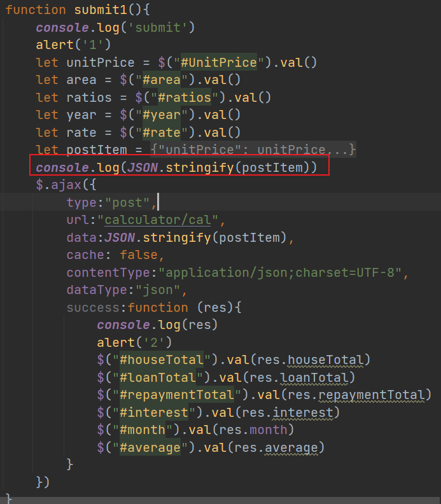Click stringify in the console.log line
This screenshot has width=441, height=504.
point(200,167)
